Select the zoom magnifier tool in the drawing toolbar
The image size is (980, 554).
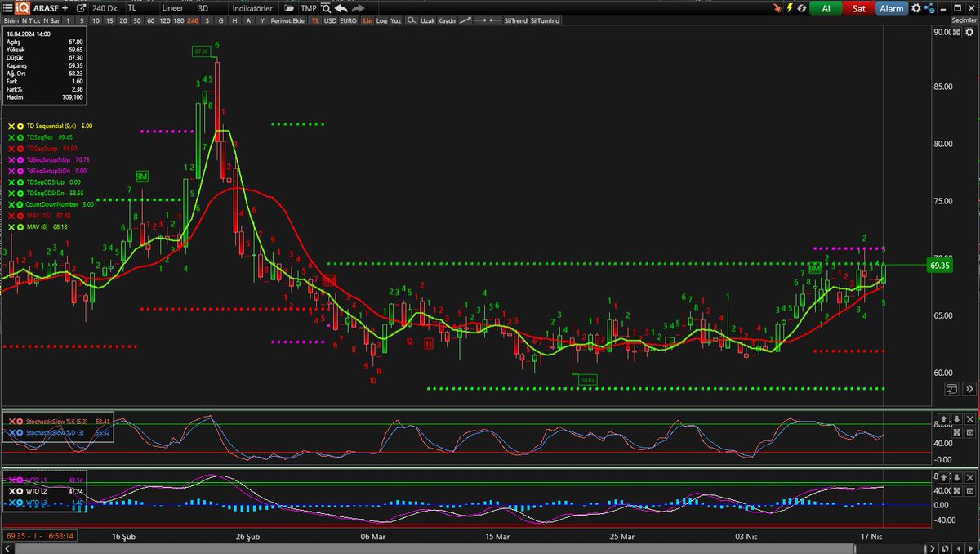[412, 20]
